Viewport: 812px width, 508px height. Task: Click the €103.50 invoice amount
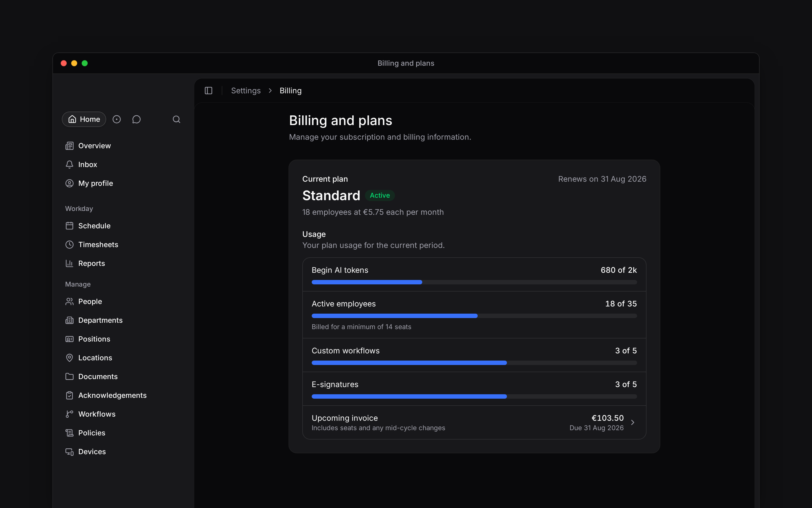point(607,418)
